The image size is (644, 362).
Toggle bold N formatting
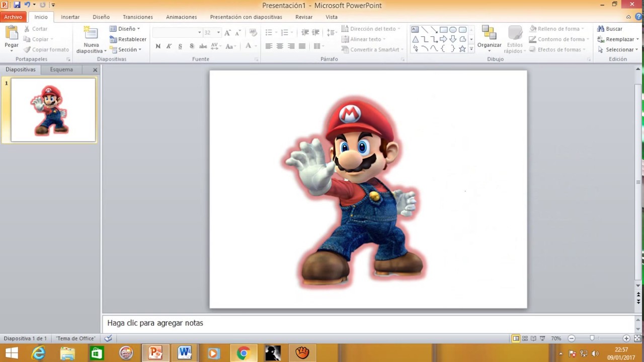[158, 46]
